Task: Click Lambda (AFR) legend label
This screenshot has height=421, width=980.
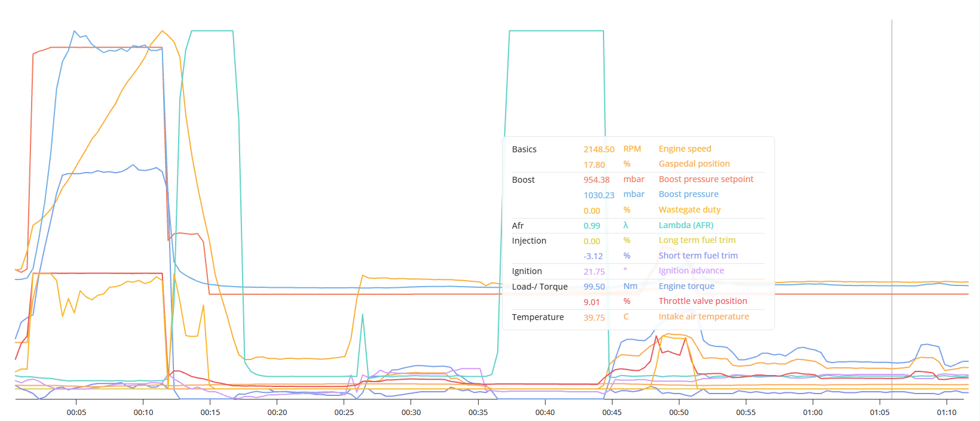Action: (x=686, y=225)
